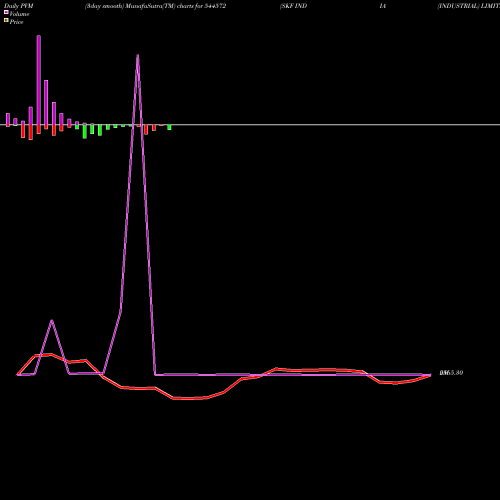Image resolution: width=500 pixels, height=500 pixels.
Task: Click the last green bar in the histogram
Action: 169,127
